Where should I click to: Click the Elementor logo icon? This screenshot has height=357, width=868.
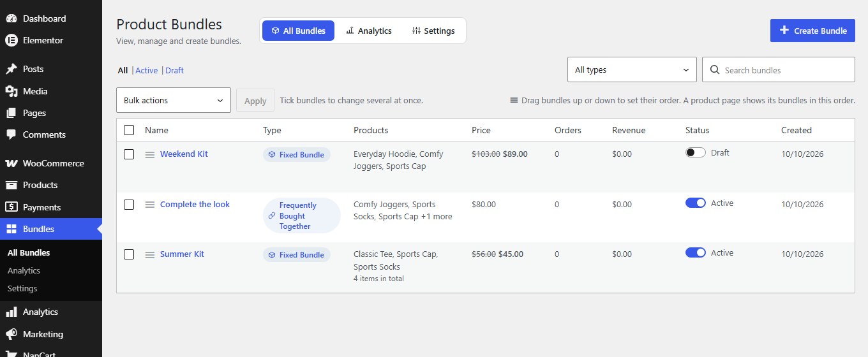click(x=11, y=40)
